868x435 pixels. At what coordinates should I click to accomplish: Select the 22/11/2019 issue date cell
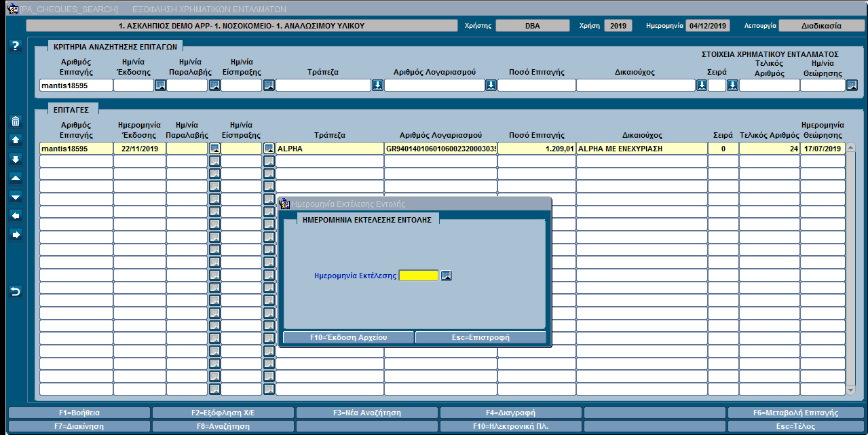(x=139, y=149)
